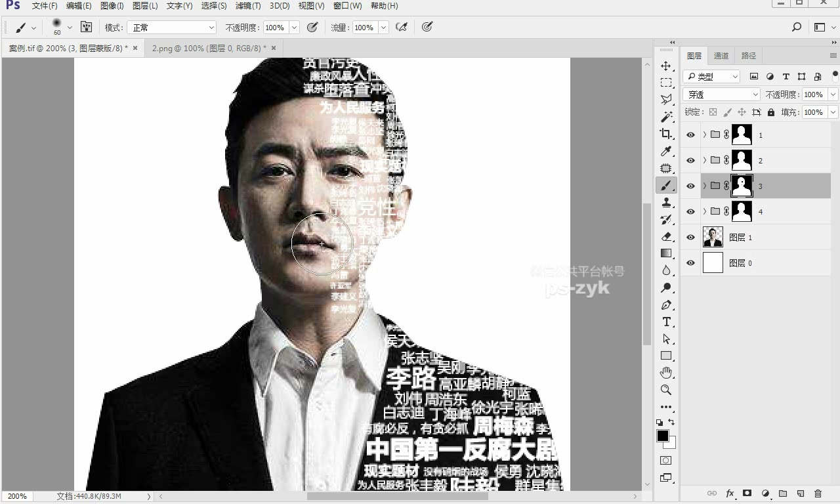Hide layer 图层 0
The height and width of the screenshot is (504, 840).
690,263
